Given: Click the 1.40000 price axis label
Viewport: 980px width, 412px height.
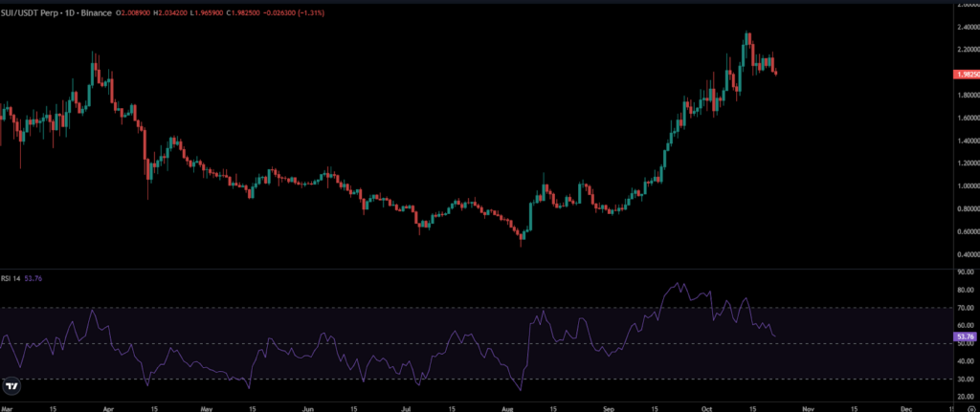Looking at the screenshot, I should [x=967, y=141].
